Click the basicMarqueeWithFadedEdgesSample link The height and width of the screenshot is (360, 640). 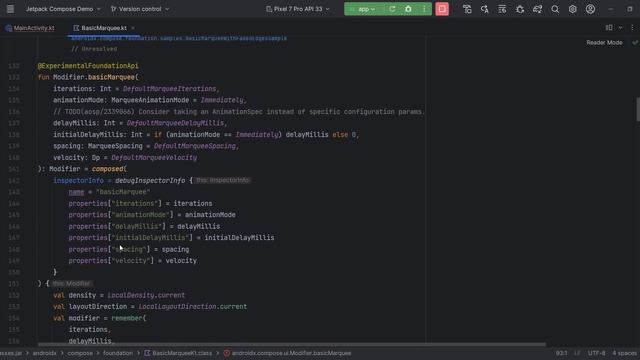click(179, 38)
